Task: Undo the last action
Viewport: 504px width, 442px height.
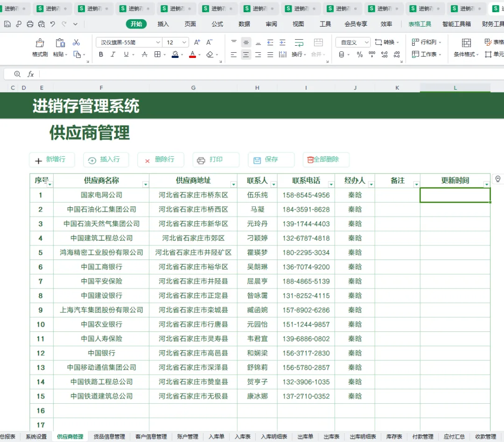Action: coord(53,24)
